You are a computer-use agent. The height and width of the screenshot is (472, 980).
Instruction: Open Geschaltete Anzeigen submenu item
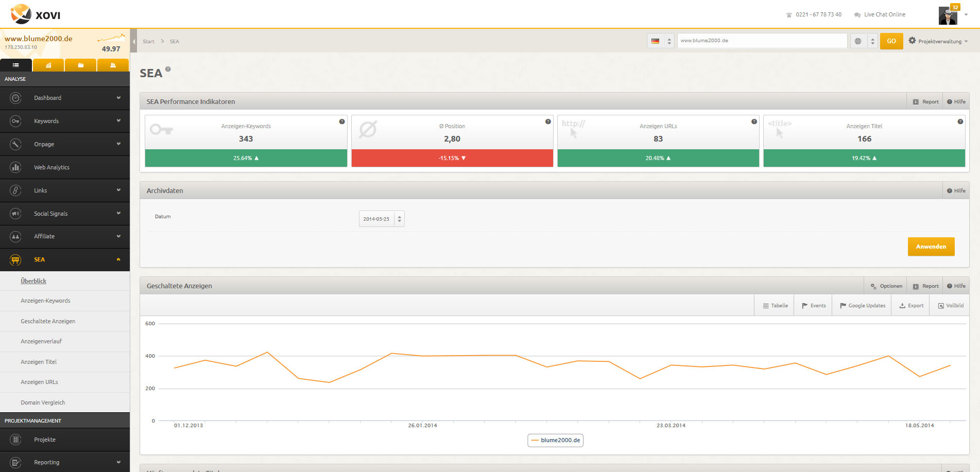48,321
